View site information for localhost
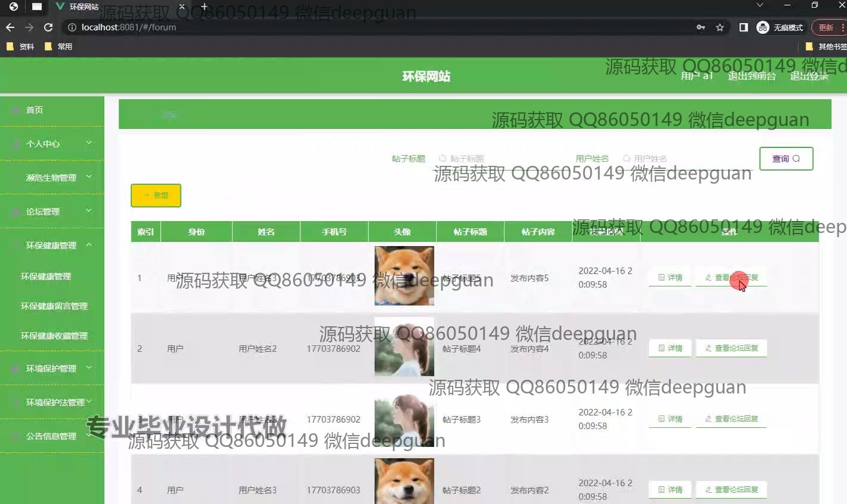 pyautogui.click(x=72, y=27)
